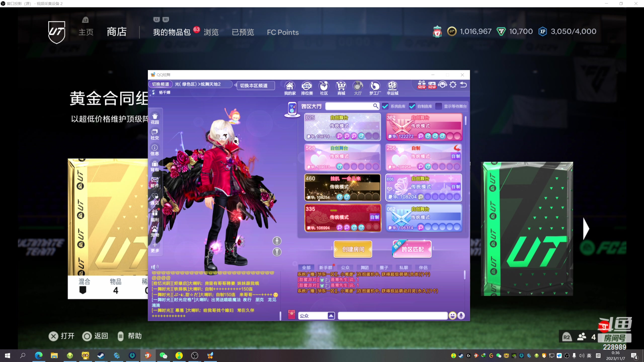Viewport: 644px width, 362px height.
Task: Enable the 显示等待舞台 checkbox
Action: coord(438,106)
